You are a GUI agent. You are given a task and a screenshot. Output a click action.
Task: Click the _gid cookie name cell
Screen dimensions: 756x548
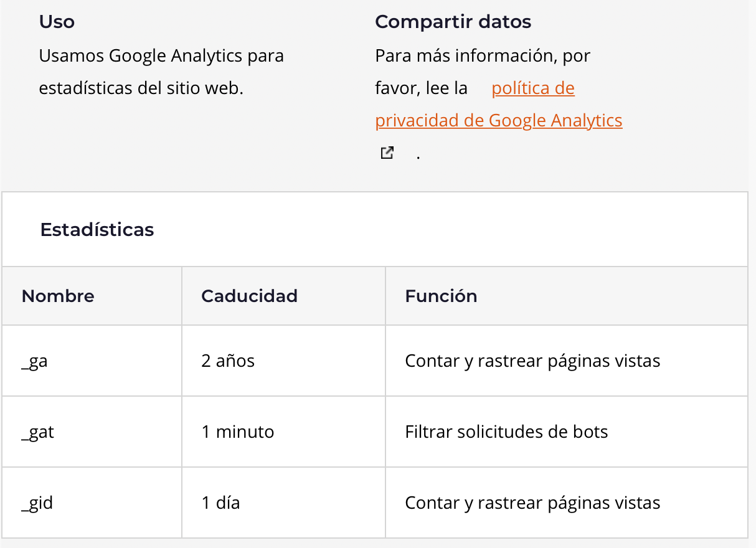click(x=37, y=503)
